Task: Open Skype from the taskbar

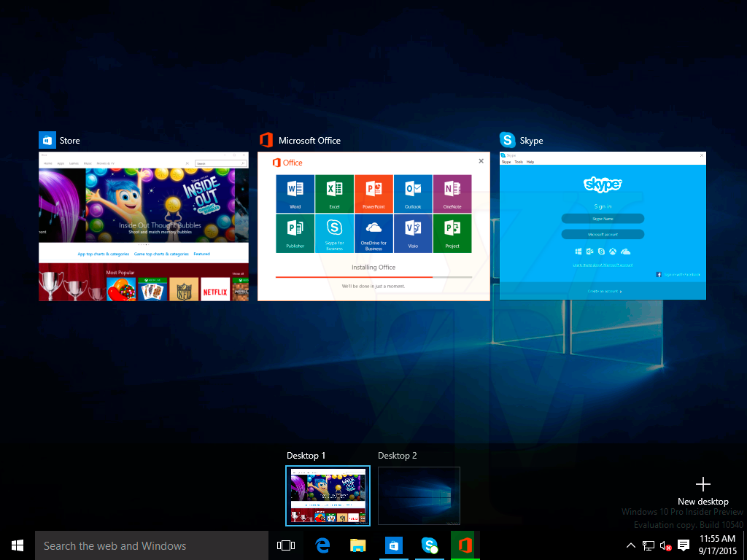Action: coord(430,545)
